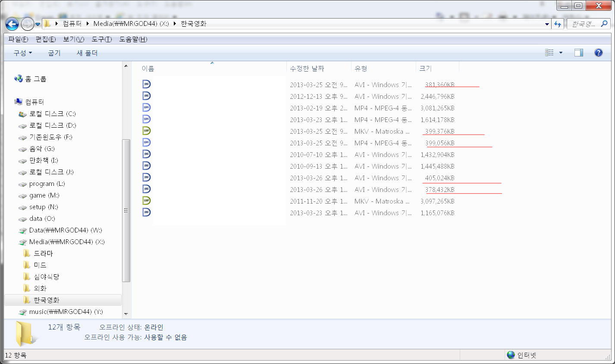
Task: Open 만화책 (I:) drive
Action: click(38, 160)
